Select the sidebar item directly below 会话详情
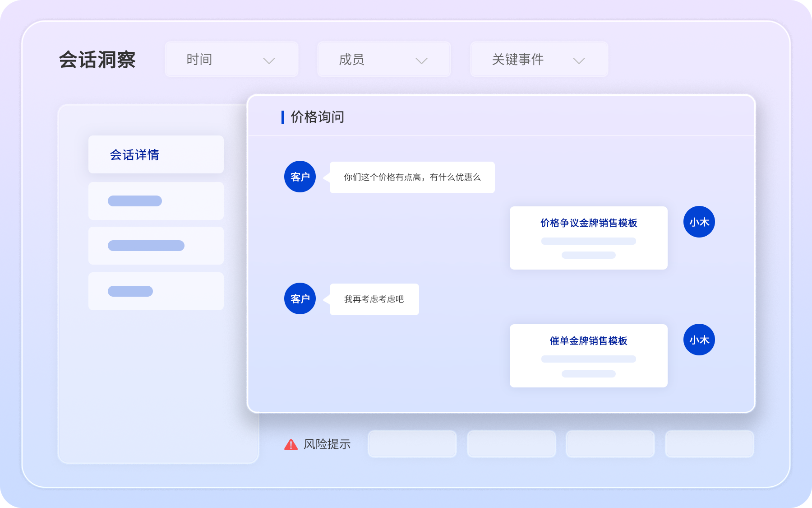The height and width of the screenshot is (508, 812). click(x=156, y=201)
